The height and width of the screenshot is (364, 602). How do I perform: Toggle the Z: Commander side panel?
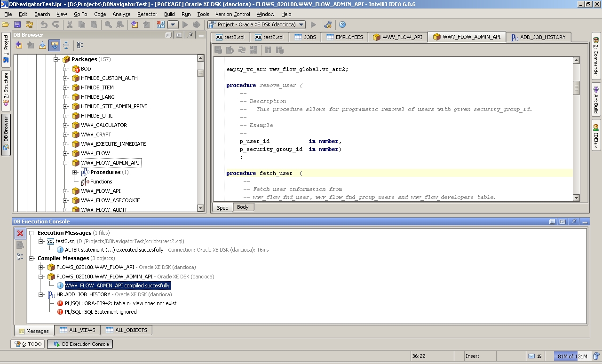point(596,57)
